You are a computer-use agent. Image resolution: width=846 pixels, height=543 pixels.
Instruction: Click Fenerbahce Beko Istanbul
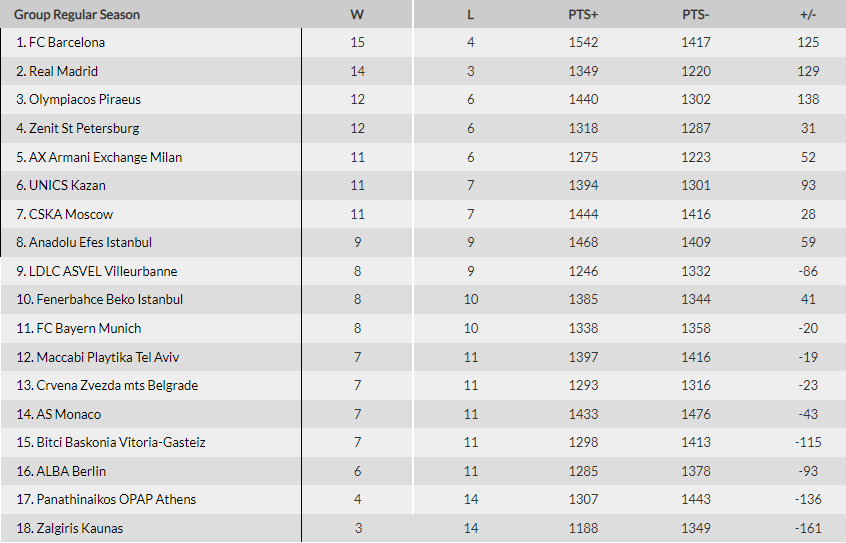110,300
